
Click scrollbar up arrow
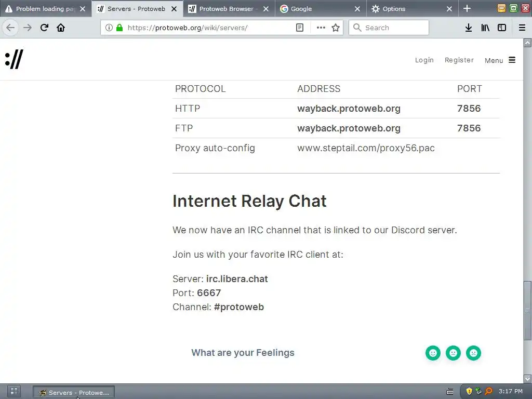(x=527, y=43)
